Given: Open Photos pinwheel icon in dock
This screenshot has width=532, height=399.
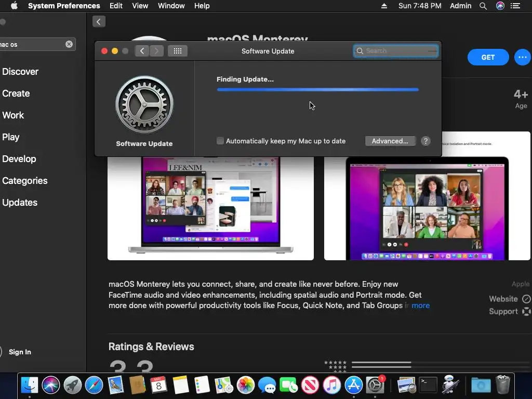Looking at the screenshot, I should click(245, 385).
